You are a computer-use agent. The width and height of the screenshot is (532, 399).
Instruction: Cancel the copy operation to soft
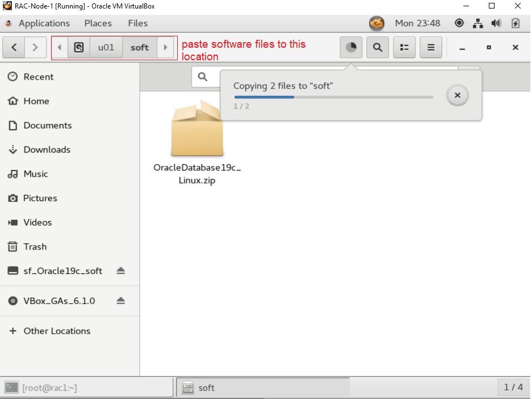[458, 95]
